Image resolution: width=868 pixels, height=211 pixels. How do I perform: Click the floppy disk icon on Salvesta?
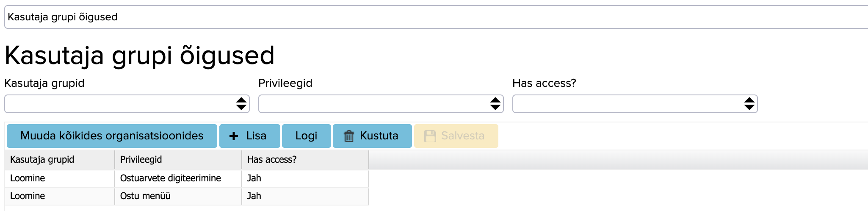click(430, 136)
